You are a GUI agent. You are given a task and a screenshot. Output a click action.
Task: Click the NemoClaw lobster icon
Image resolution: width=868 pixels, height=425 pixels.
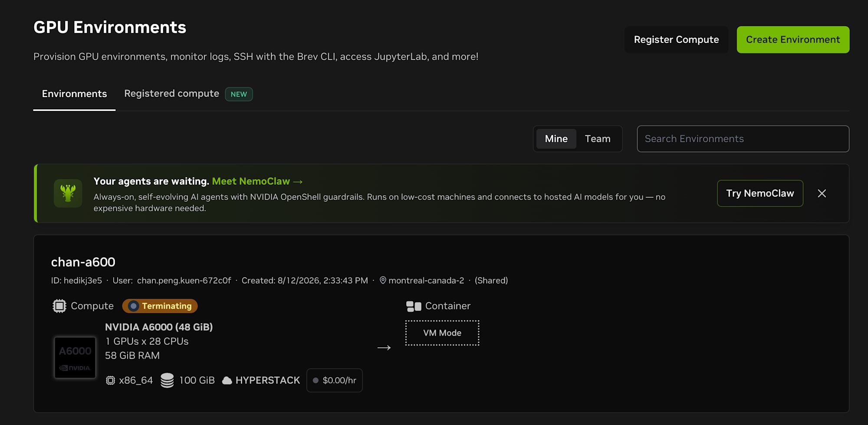68,193
